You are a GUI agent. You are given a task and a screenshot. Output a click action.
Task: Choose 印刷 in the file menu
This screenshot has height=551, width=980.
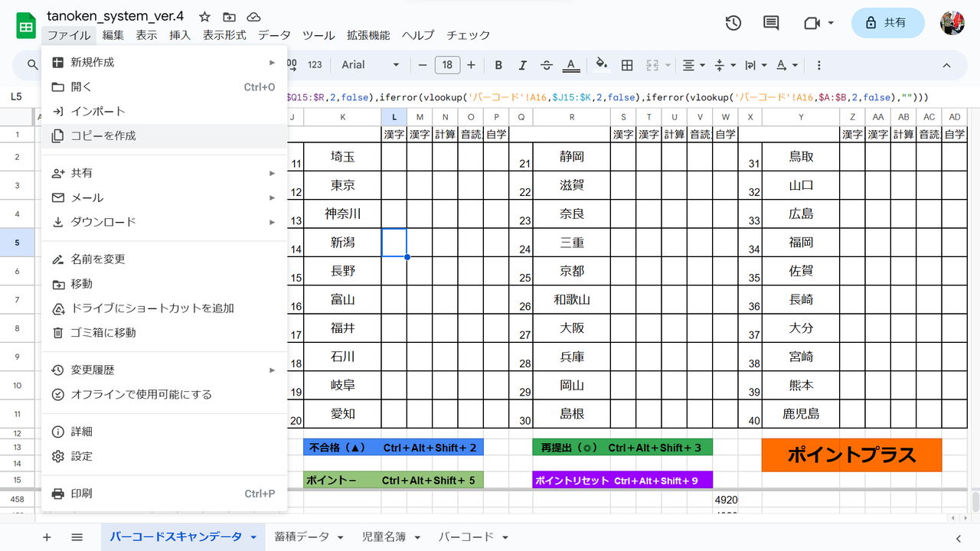click(165, 494)
